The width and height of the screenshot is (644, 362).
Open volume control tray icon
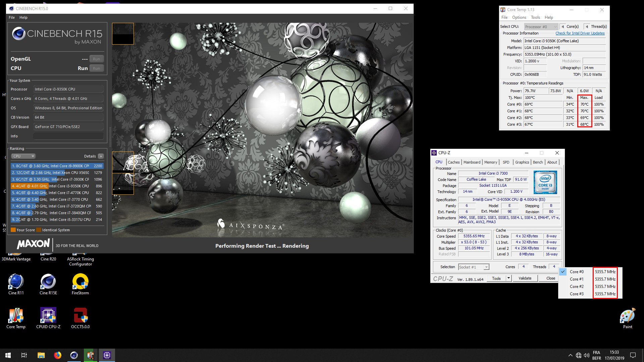point(587,355)
